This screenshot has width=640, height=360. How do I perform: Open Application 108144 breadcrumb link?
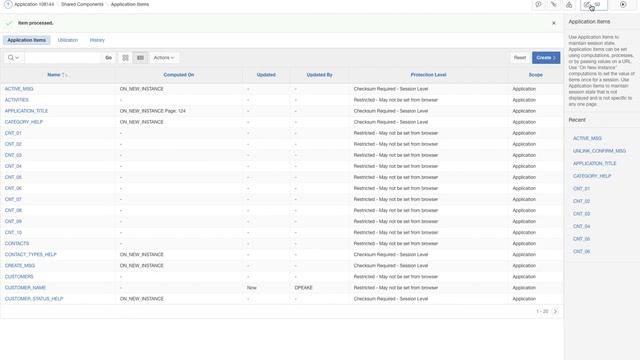(x=34, y=4)
